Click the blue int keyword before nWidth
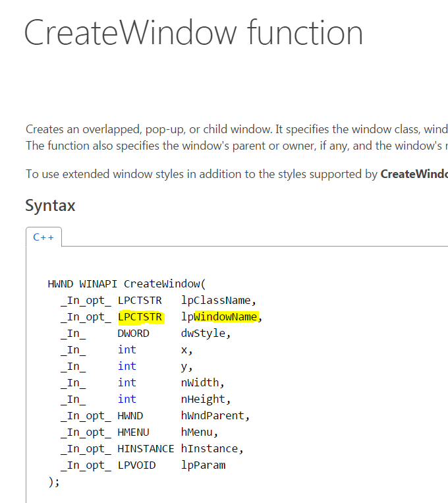The width and height of the screenshot is (448, 503). [x=127, y=382]
